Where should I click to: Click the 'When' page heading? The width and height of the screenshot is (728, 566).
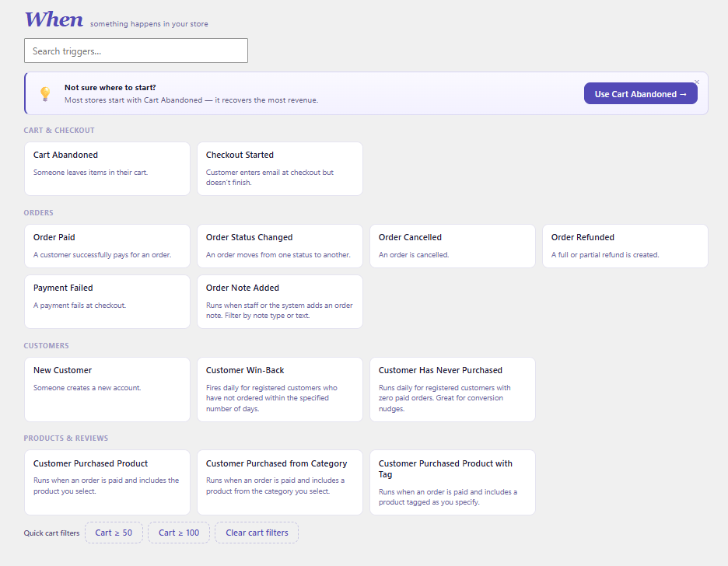click(54, 19)
